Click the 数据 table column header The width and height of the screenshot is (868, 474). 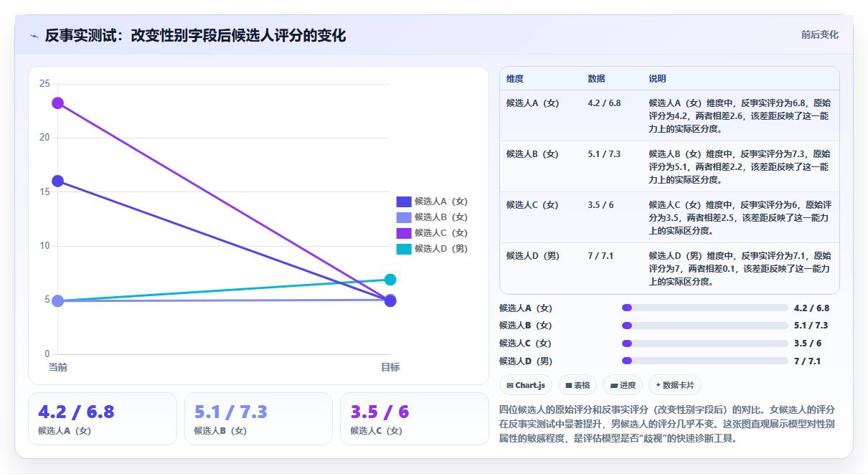(596, 78)
